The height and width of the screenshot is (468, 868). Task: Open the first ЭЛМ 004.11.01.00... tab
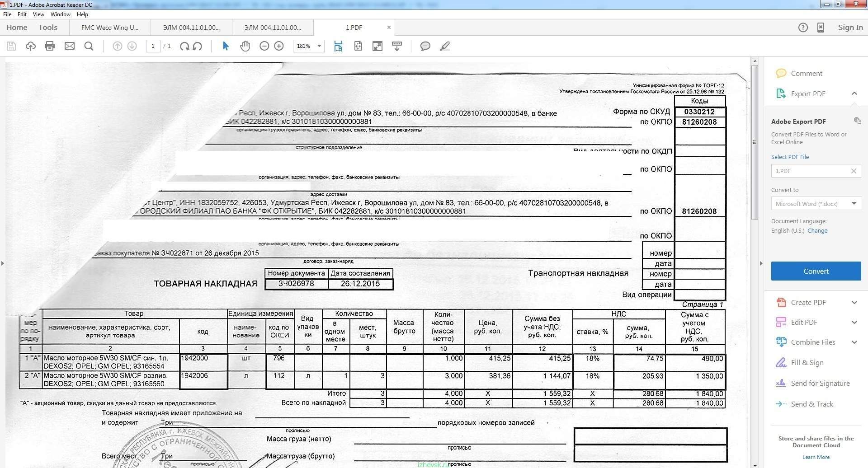(x=191, y=28)
